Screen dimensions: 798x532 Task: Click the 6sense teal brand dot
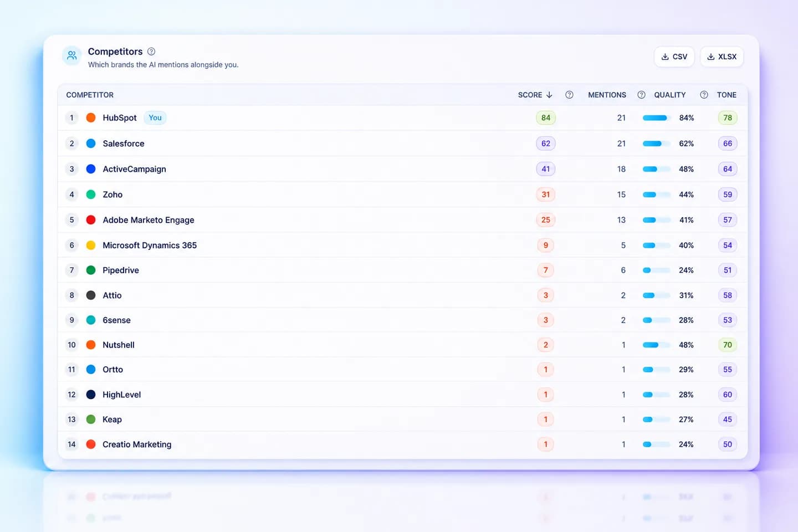(91, 320)
